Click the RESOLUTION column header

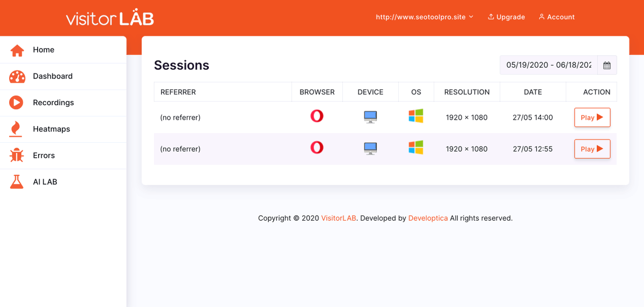pyautogui.click(x=467, y=92)
